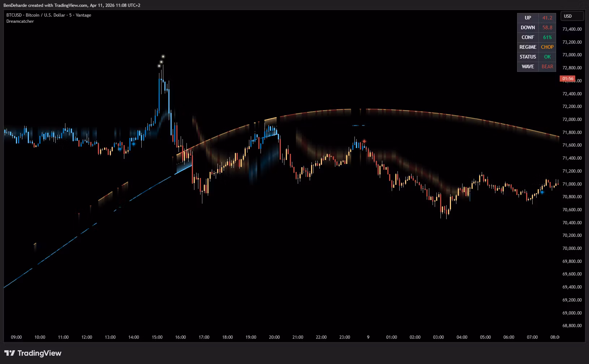Click the middle white circle at the spike
This screenshot has height=364, width=589.
click(161, 62)
